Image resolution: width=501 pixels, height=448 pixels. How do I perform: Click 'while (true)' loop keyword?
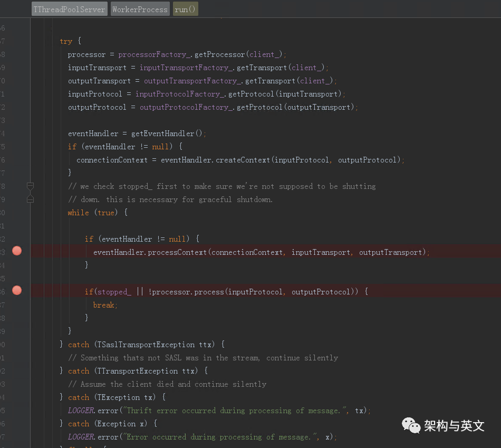pyautogui.click(x=93, y=213)
